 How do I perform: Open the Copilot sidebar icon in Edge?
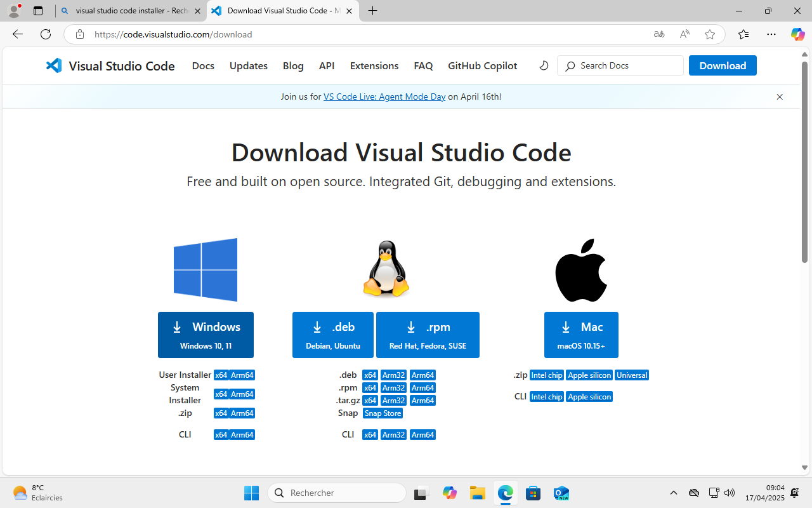pos(797,34)
